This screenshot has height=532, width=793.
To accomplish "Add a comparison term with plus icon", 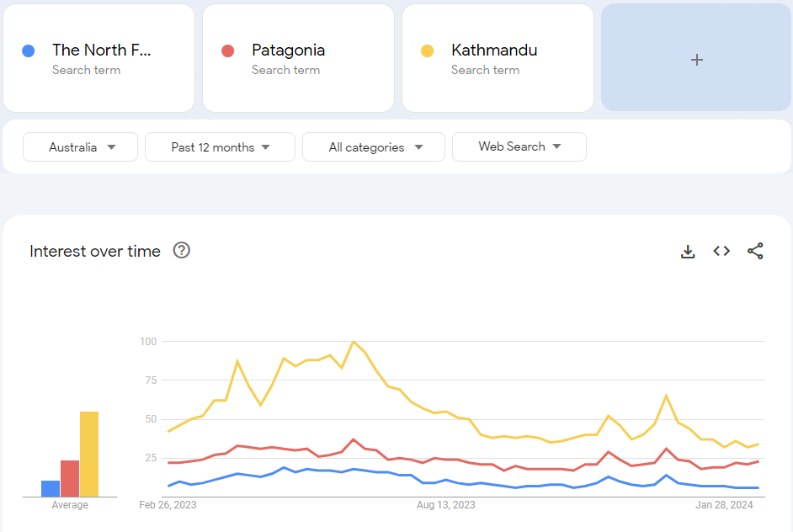I will tap(696, 59).
